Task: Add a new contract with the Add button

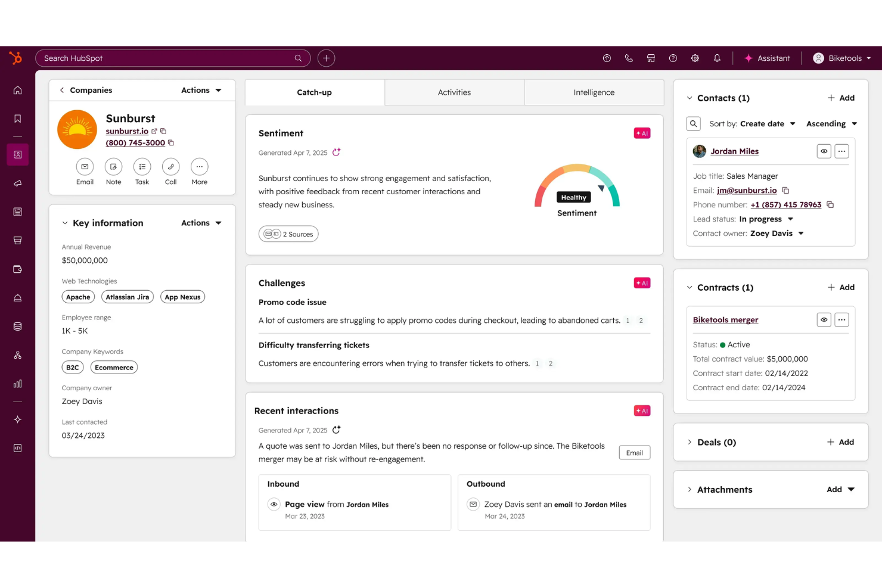Action: (841, 287)
